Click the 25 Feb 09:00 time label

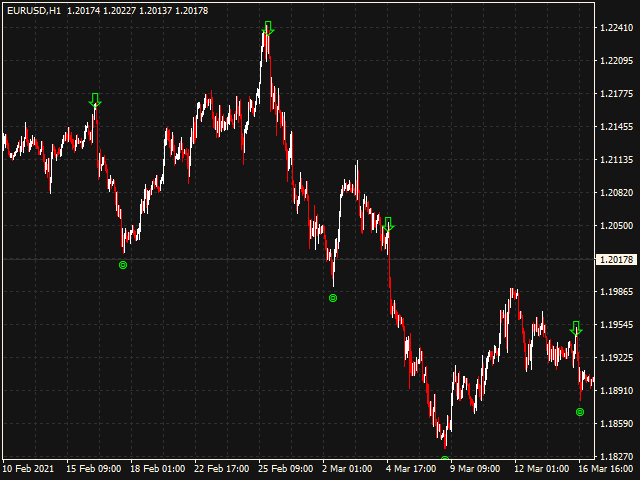[x=286, y=469]
